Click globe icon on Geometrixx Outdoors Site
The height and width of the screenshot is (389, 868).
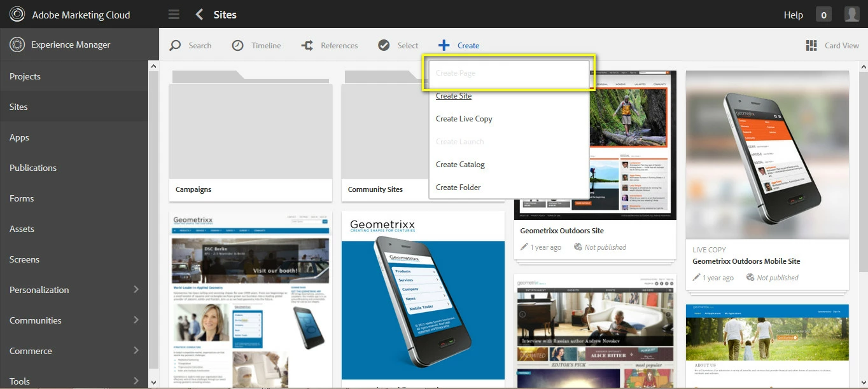(578, 247)
